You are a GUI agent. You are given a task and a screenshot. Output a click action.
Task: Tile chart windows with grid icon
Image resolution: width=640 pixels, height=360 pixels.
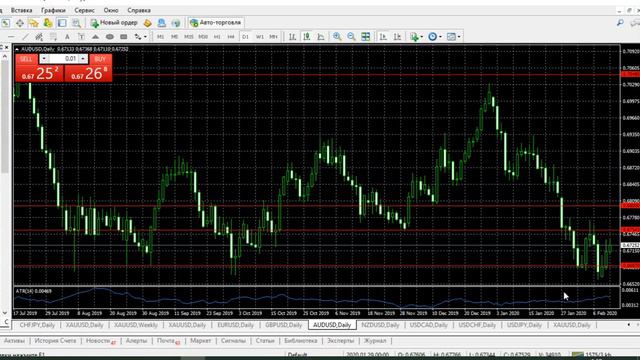[366, 37]
